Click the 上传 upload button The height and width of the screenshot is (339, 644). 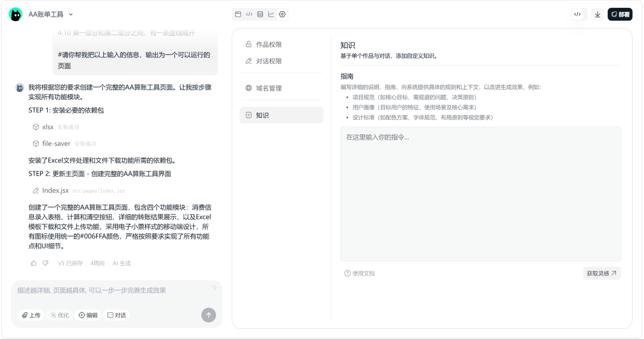(32, 315)
